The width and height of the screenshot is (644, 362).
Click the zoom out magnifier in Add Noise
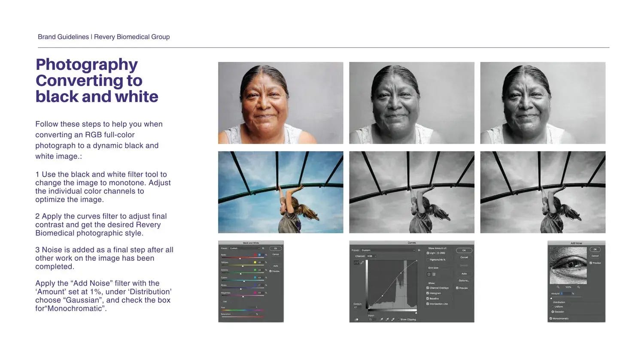pos(558,287)
